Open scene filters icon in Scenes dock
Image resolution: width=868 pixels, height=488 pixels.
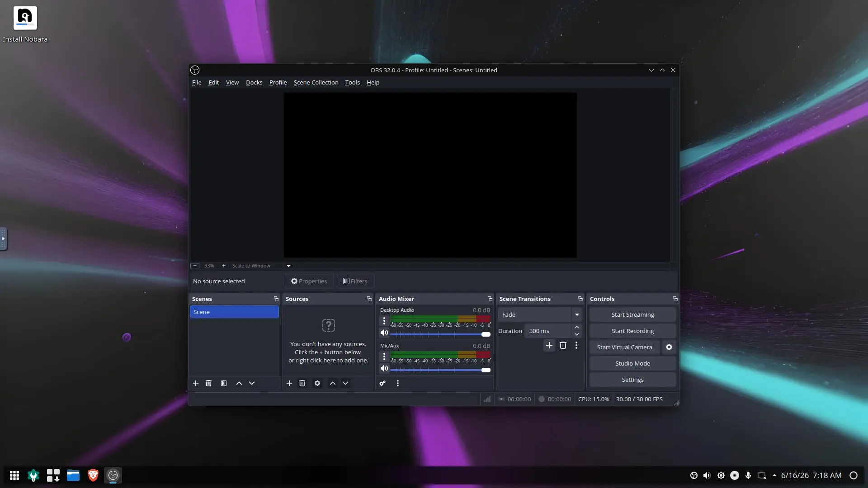tap(224, 383)
